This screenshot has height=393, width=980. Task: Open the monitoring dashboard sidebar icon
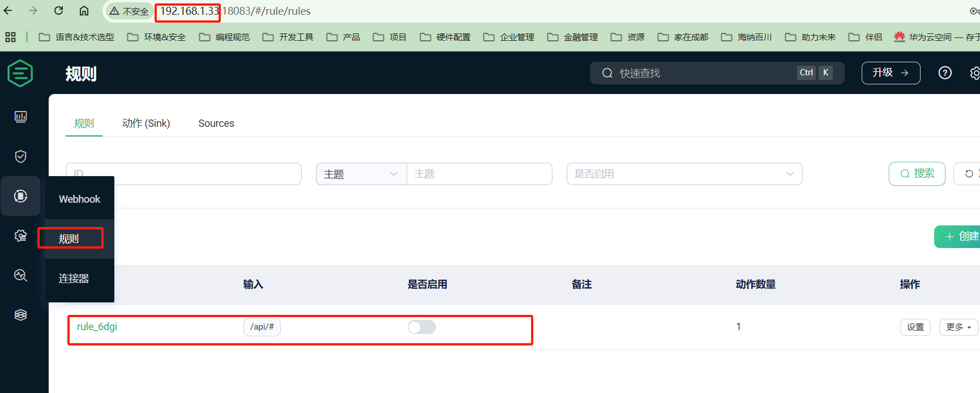(20, 117)
